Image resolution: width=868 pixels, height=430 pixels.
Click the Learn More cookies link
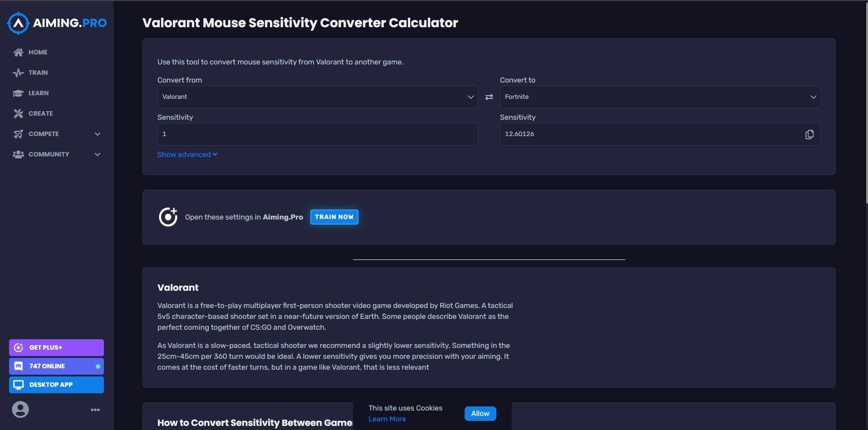pyautogui.click(x=387, y=419)
